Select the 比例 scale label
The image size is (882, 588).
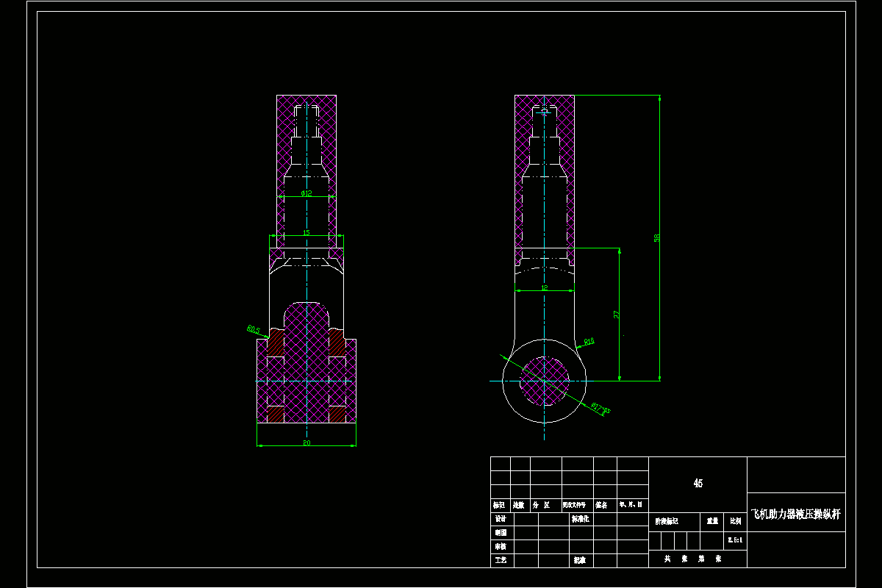[x=735, y=520]
